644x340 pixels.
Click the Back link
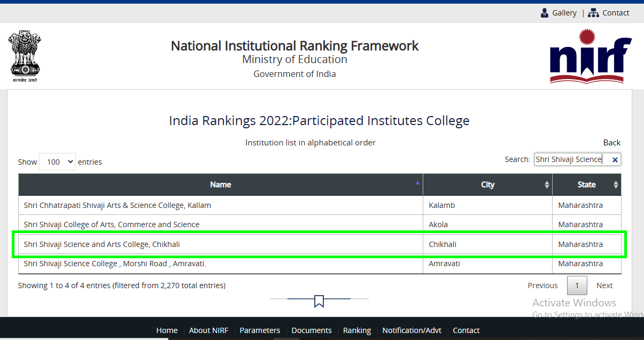point(612,142)
